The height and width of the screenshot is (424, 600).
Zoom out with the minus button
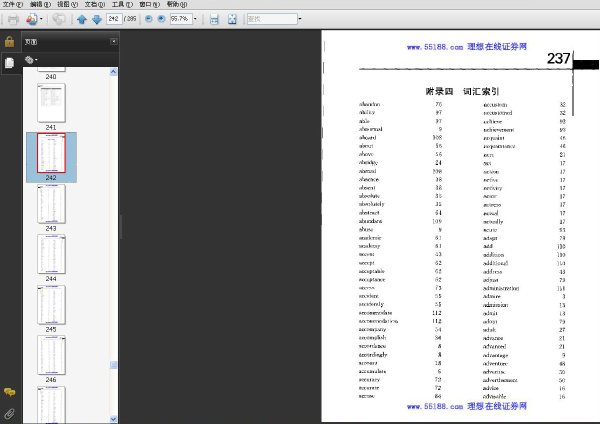pos(148,18)
